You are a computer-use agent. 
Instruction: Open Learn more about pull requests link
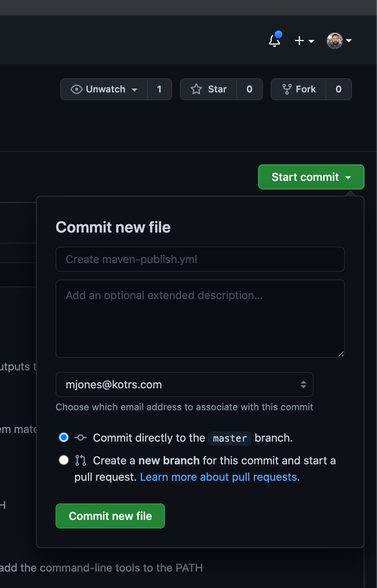(x=220, y=477)
